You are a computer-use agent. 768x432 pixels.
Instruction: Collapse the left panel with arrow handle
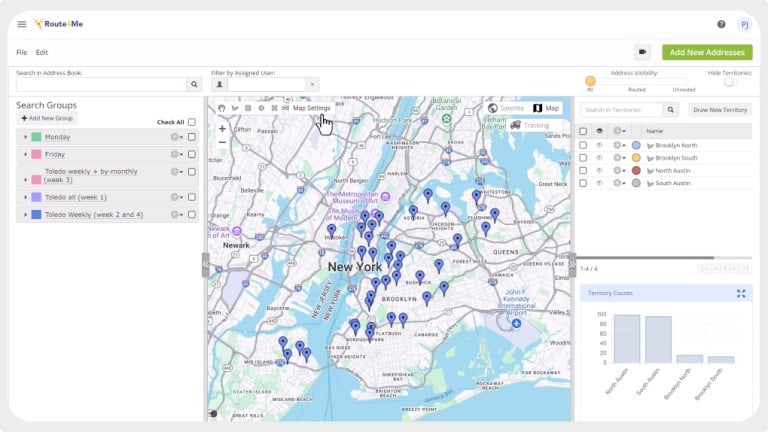[206, 265]
